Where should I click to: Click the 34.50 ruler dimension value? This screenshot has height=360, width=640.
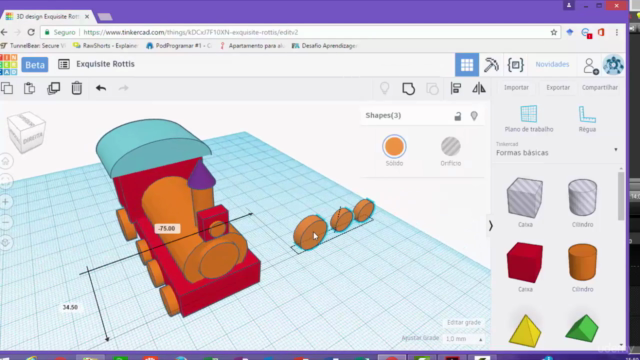(x=70, y=307)
